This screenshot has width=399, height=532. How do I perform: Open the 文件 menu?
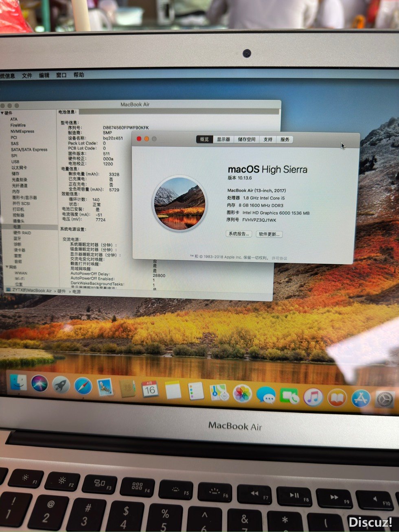tap(27, 76)
